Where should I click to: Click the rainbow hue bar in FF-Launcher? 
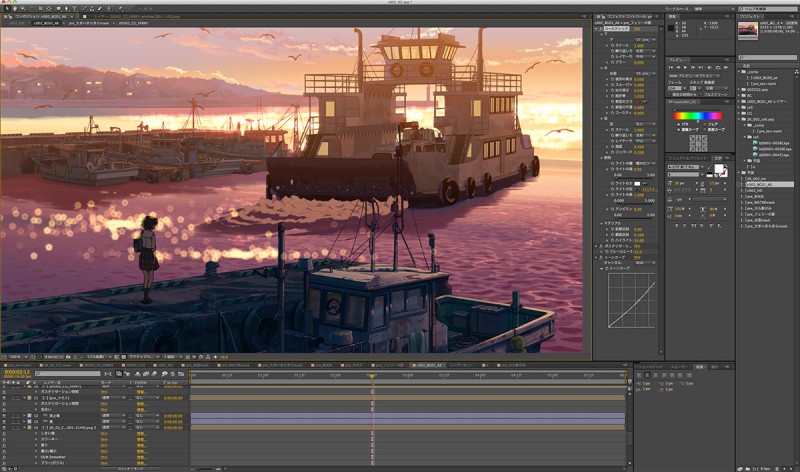tap(698, 116)
